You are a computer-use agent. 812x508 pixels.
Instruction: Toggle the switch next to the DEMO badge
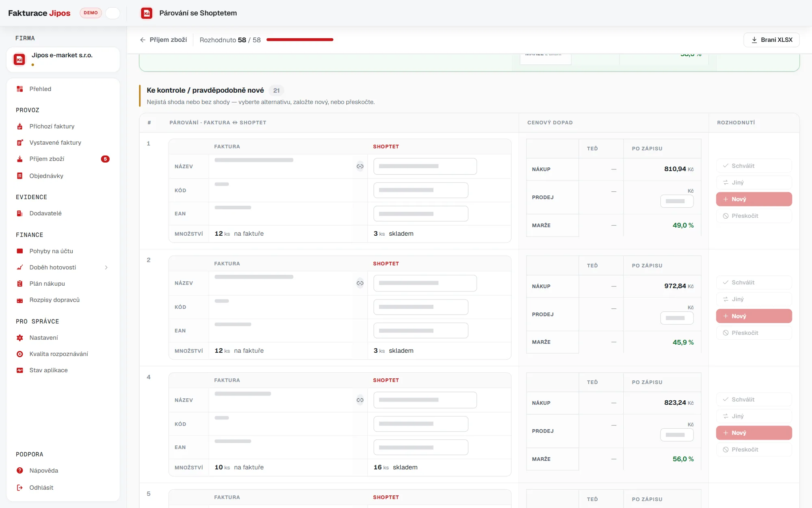[112, 13]
